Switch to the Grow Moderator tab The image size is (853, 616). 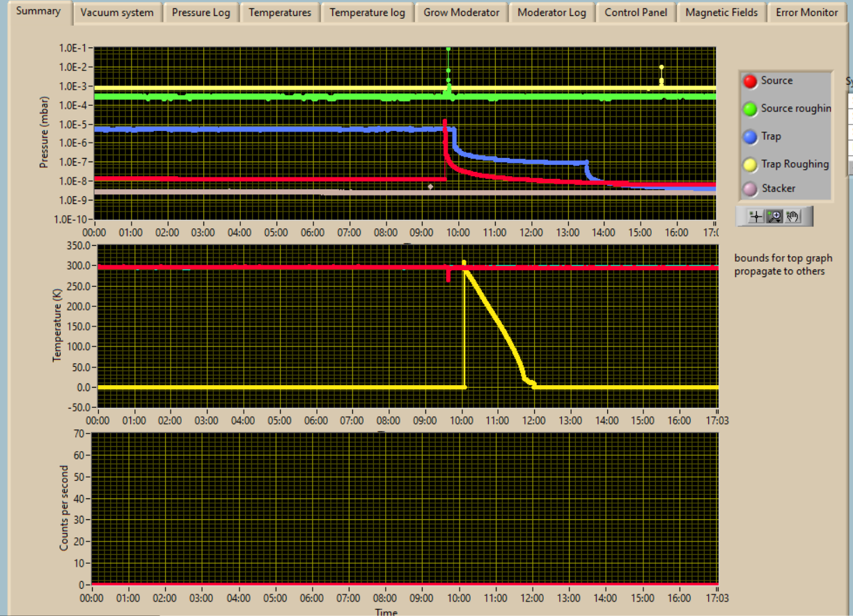click(x=462, y=13)
